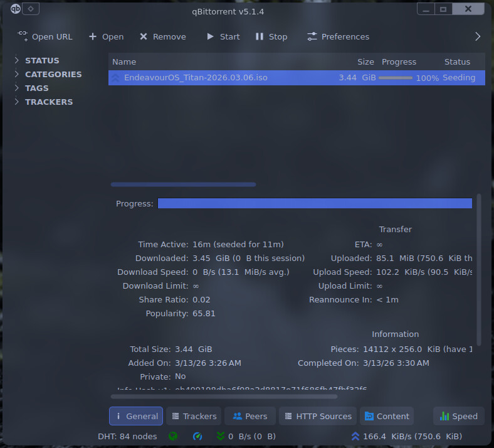Click the Open URL toolbar icon
The height and width of the screenshot is (448, 494).
23,36
